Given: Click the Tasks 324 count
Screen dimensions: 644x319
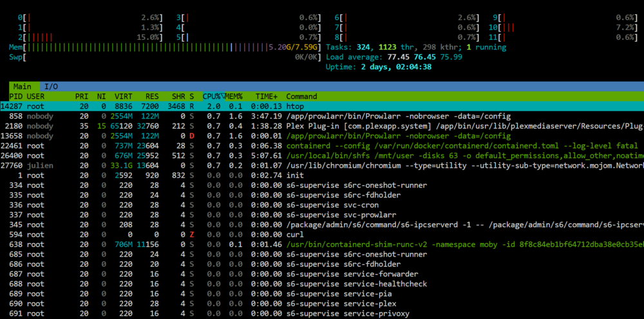Looking at the screenshot, I should pos(365,47).
